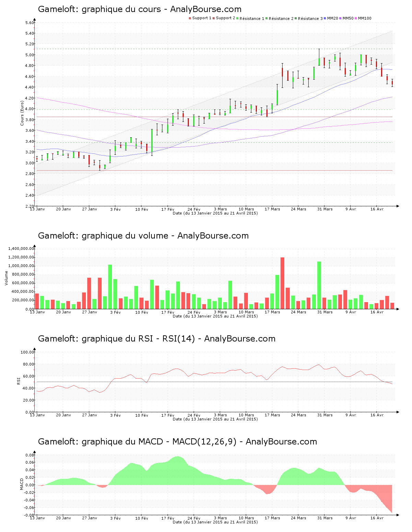Click the 'Gameloft: graphique du cours' title
The width and height of the screenshot is (412, 532).
point(99,9)
